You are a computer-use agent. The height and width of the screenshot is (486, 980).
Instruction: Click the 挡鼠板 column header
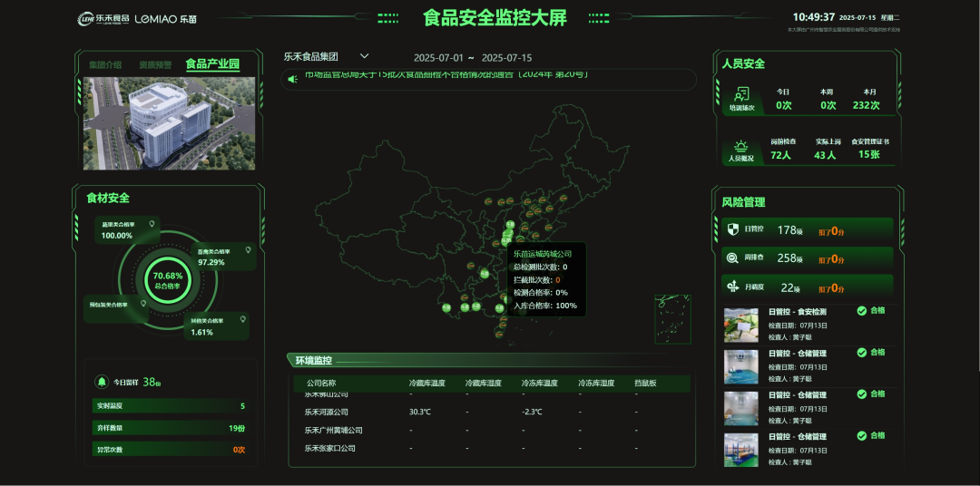(x=646, y=383)
